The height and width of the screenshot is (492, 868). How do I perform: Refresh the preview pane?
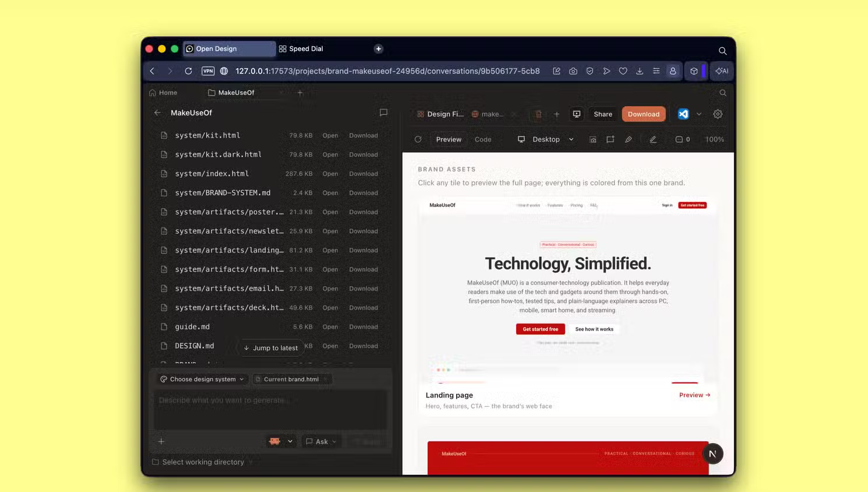coord(418,139)
